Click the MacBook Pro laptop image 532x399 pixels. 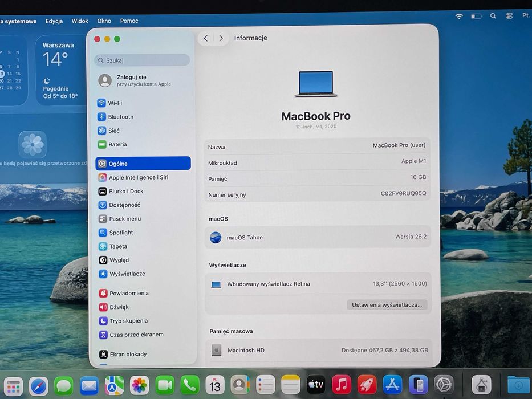316,84
